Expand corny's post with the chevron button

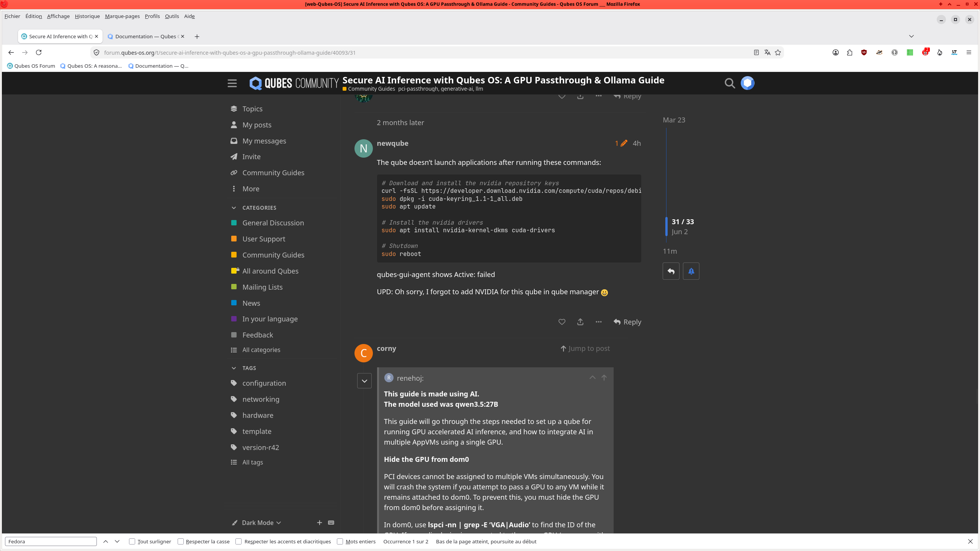(x=364, y=381)
